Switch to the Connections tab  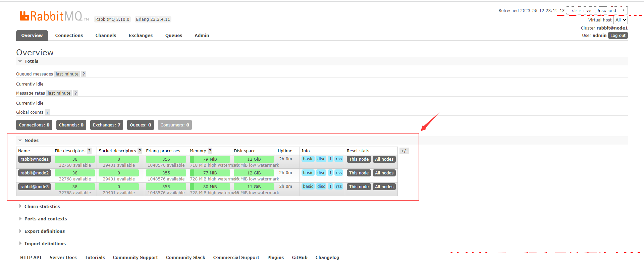tap(69, 36)
